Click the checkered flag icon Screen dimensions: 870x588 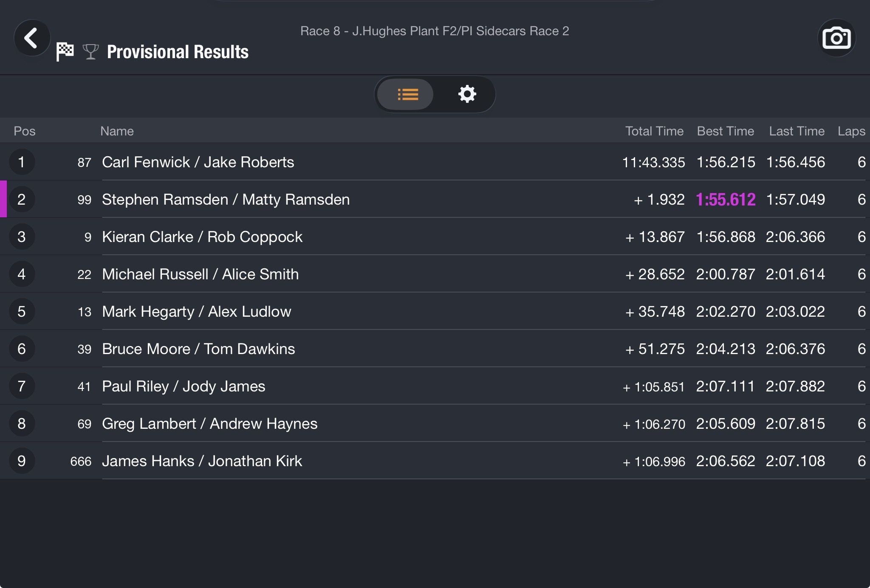(x=65, y=52)
